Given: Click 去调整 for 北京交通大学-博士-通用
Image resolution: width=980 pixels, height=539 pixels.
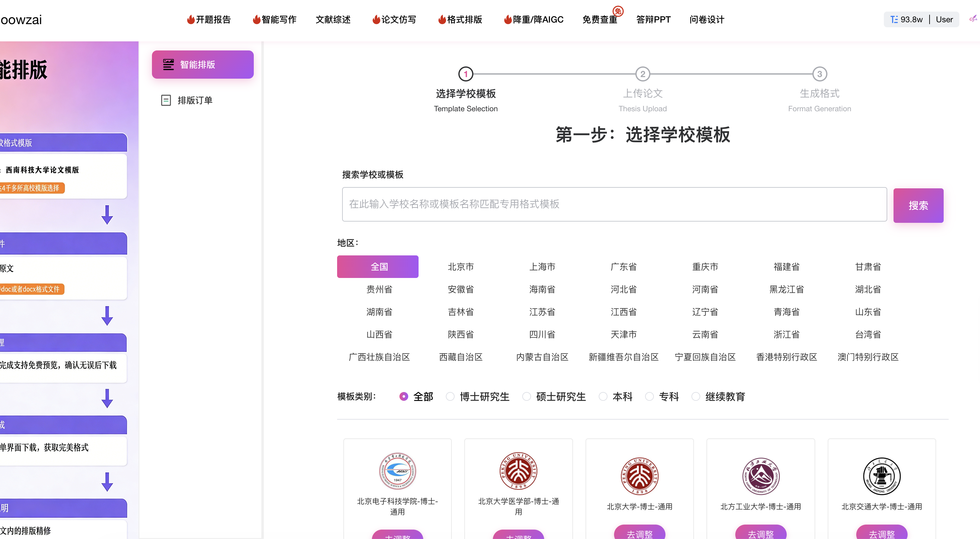Looking at the screenshot, I should tap(882, 532).
